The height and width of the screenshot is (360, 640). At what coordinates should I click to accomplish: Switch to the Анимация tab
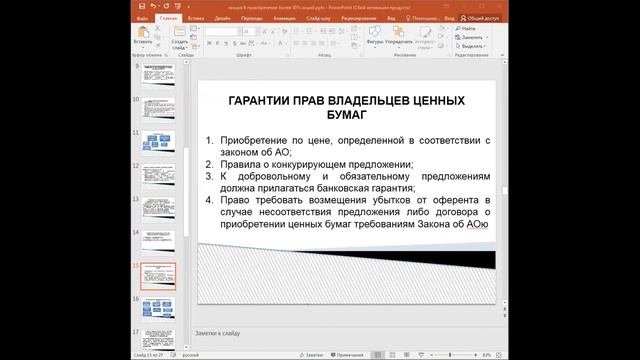coord(284,18)
